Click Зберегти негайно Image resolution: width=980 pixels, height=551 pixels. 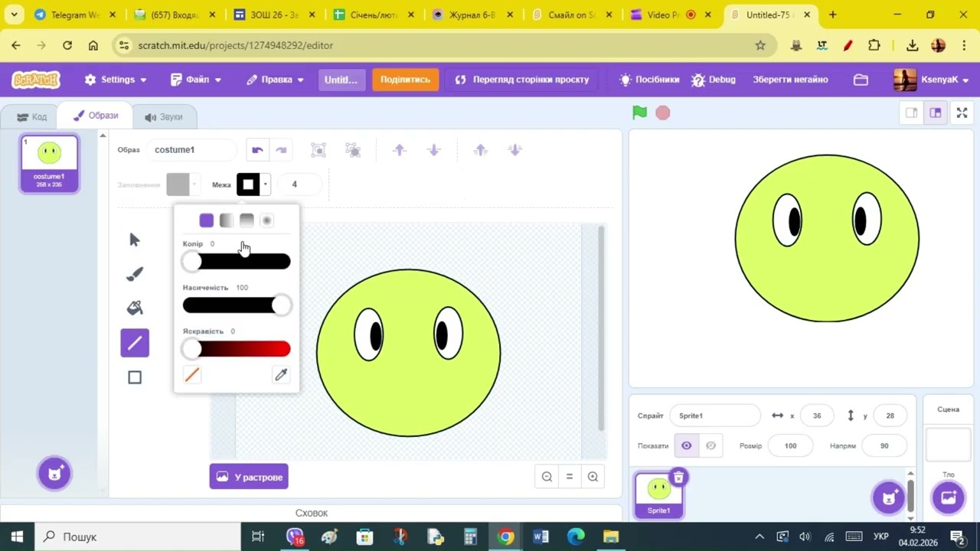click(x=790, y=80)
